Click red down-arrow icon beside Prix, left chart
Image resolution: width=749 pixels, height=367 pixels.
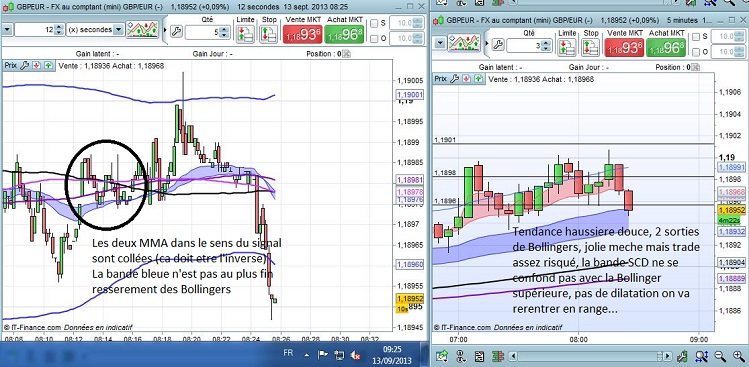36,65
